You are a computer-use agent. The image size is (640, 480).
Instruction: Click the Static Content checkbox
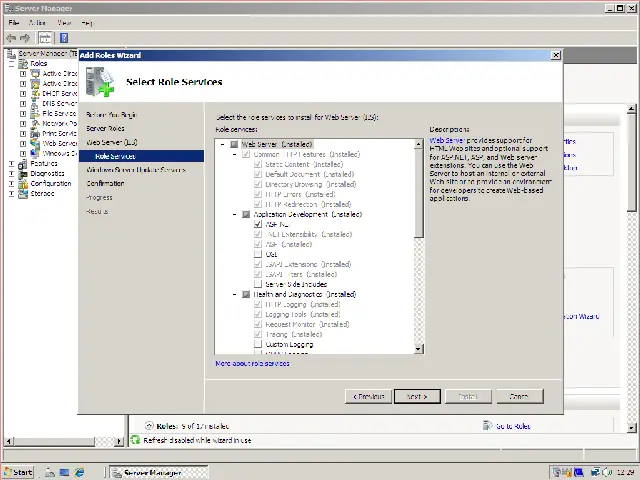pyautogui.click(x=258, y=164)
